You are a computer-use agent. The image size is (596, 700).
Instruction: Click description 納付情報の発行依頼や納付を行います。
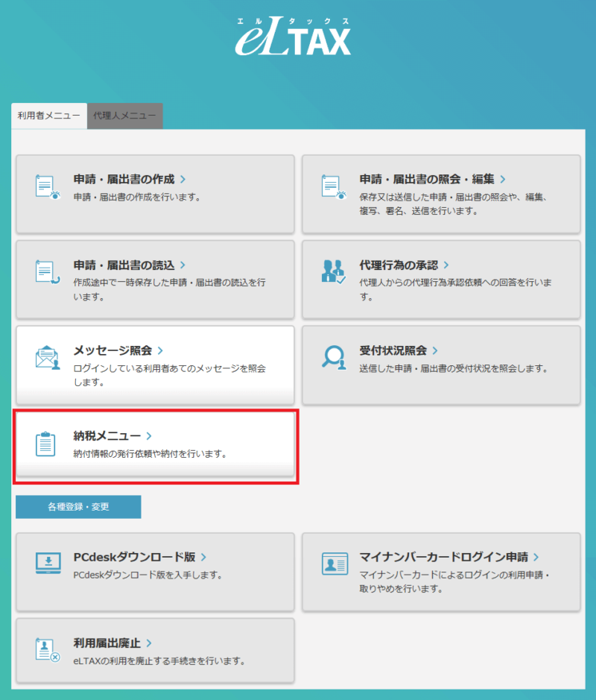pos(150,454)
